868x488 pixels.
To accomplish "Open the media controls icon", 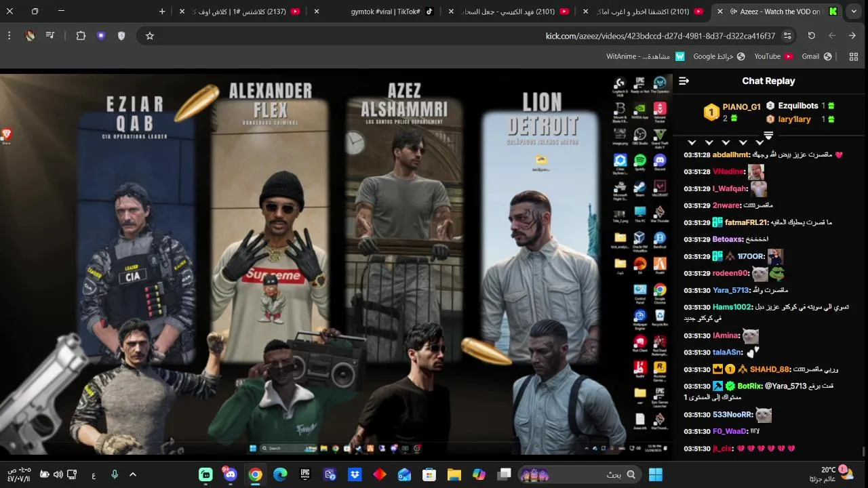I will pyautogui.click(x=51, y=36).
